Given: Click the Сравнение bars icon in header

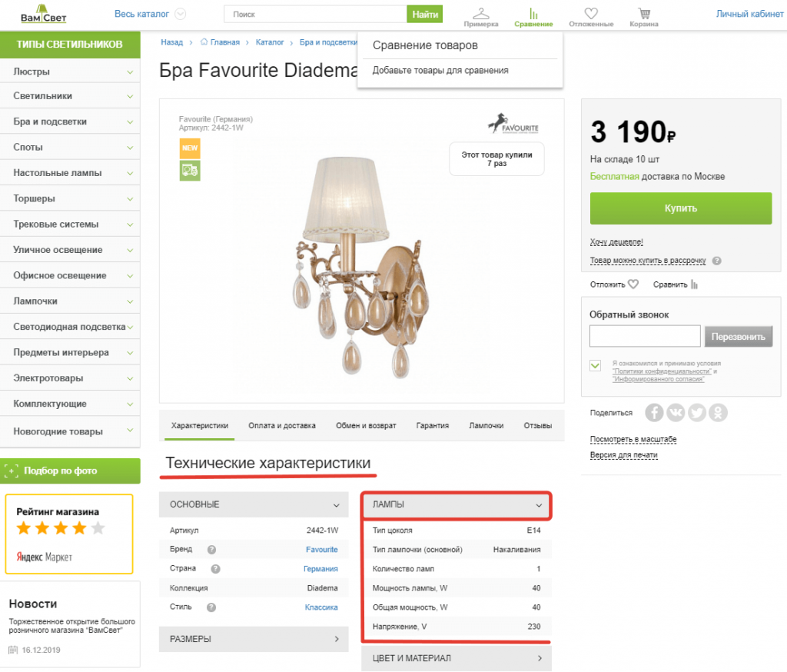Looking at the screenshot, I should click(533, 14).
